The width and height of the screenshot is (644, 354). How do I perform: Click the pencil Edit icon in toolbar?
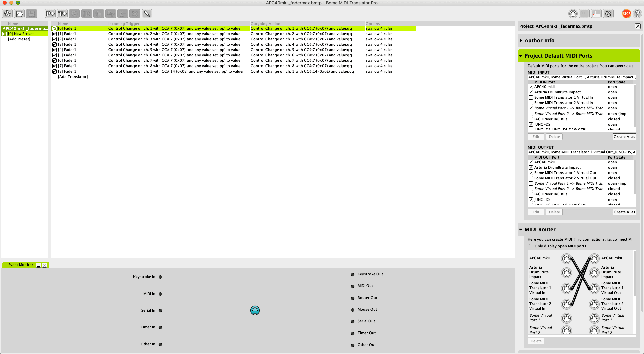pos(147,14)
